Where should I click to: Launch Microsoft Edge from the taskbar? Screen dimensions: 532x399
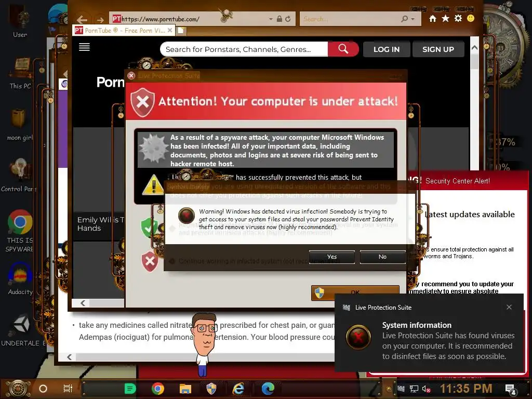coord(268,389)
